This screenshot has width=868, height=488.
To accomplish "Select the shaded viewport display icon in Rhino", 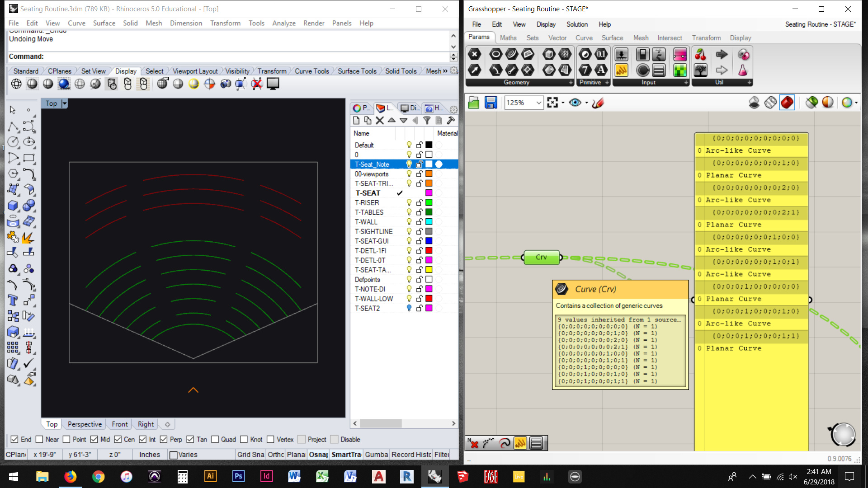I will pyautogui.click(x=32, y=84).
